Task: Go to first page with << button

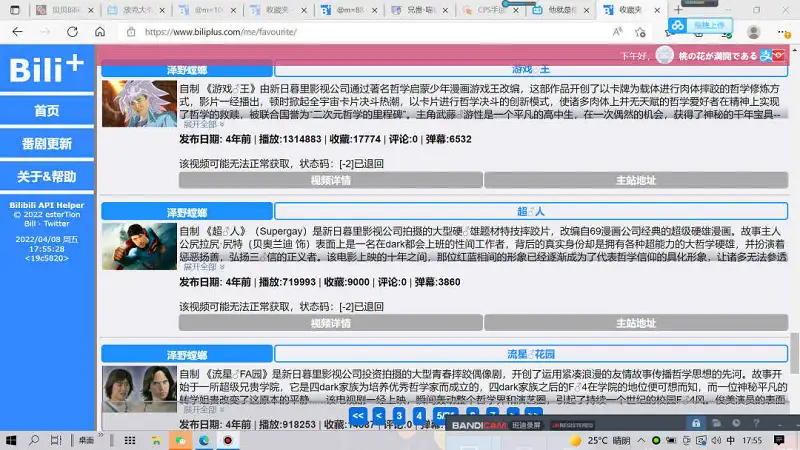Action: 358,415
